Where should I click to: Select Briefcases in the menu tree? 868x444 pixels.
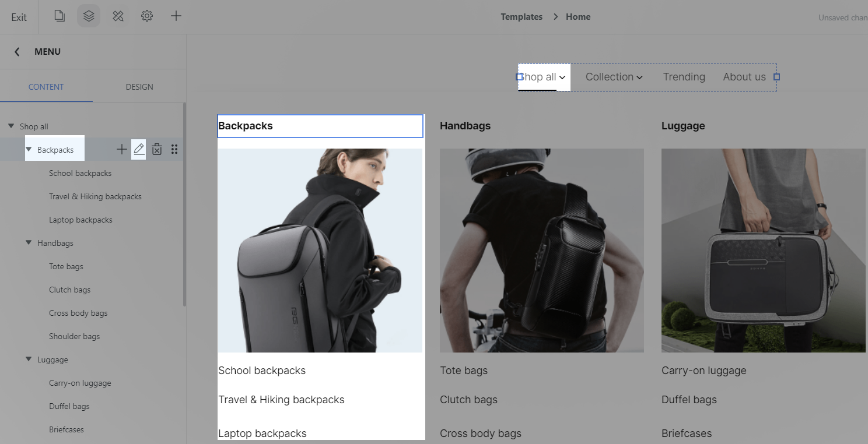tap(66, 429)
